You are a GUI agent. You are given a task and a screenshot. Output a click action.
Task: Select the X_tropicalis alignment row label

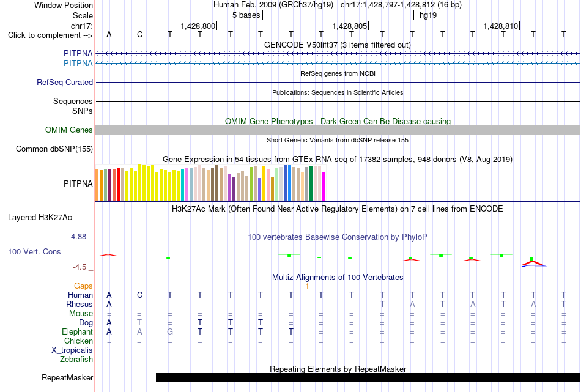pos(72,350)
